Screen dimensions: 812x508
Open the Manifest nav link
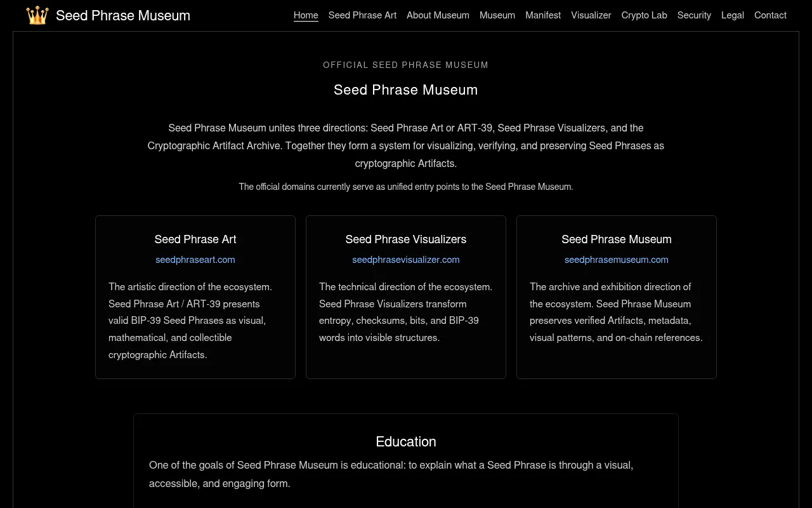[543, 15]
